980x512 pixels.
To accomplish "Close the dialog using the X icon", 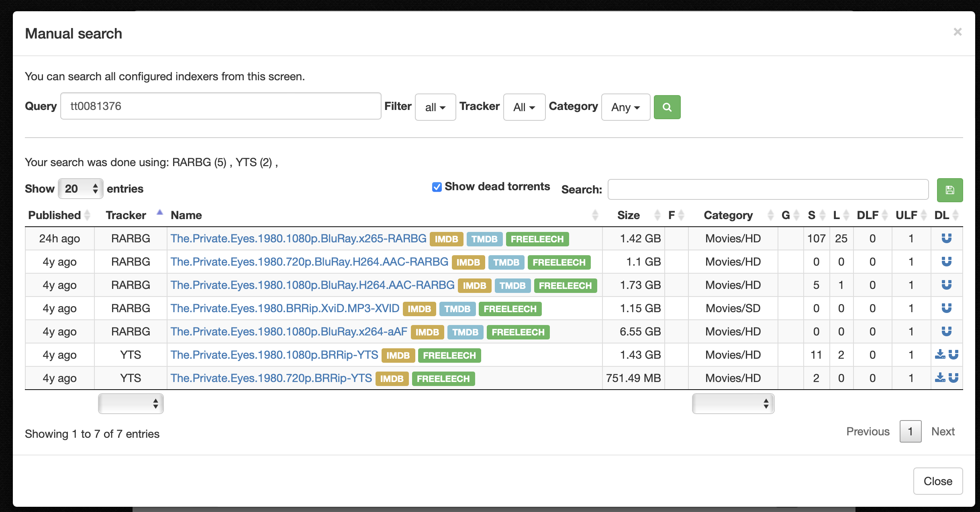I will [958, 32].
